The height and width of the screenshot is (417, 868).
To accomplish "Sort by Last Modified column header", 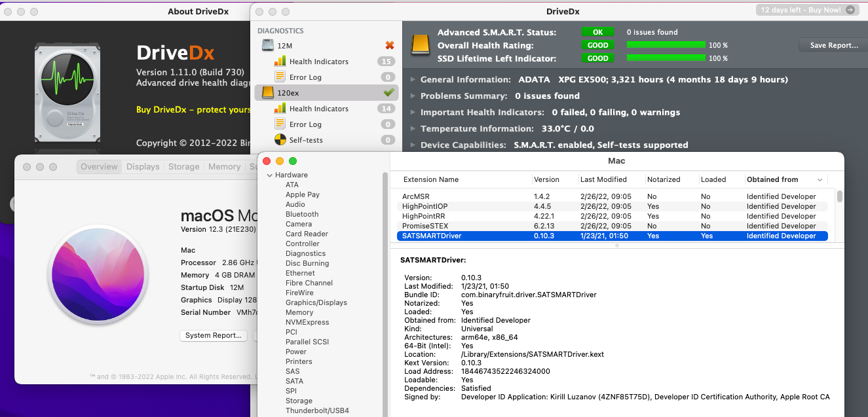I will click(x=603, y=179).
